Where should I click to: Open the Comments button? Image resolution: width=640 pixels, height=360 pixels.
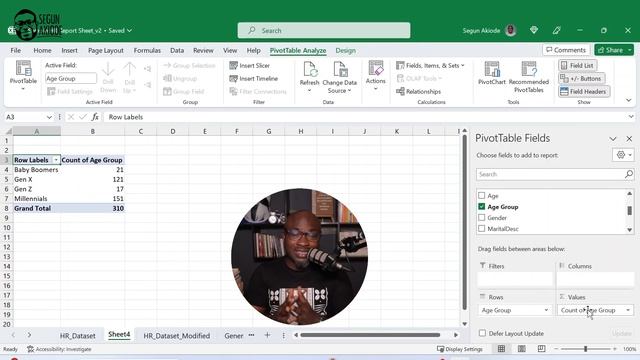566,50
